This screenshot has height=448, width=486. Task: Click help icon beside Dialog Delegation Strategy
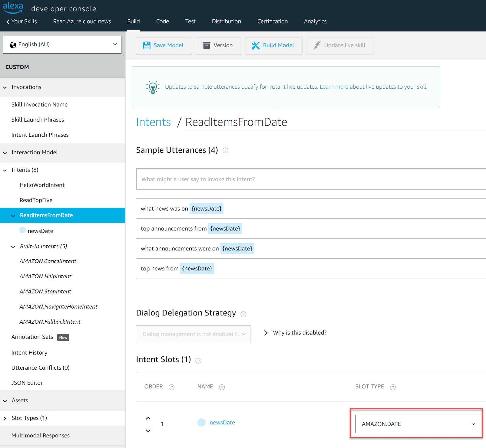pyautogui.click(x=243, y=314)
